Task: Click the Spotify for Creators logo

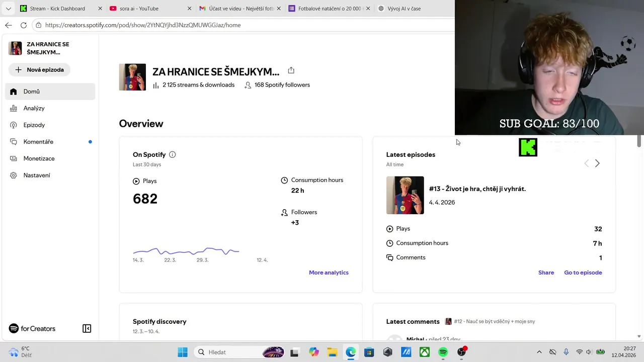Action: (x=32, y=328)
